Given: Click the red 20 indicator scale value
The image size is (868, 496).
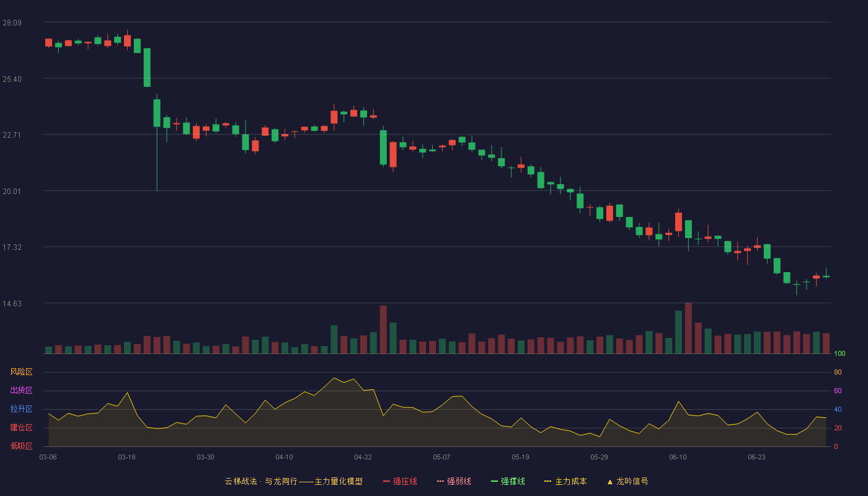Looking at the screenshot, I should click(x=838, y=428).
